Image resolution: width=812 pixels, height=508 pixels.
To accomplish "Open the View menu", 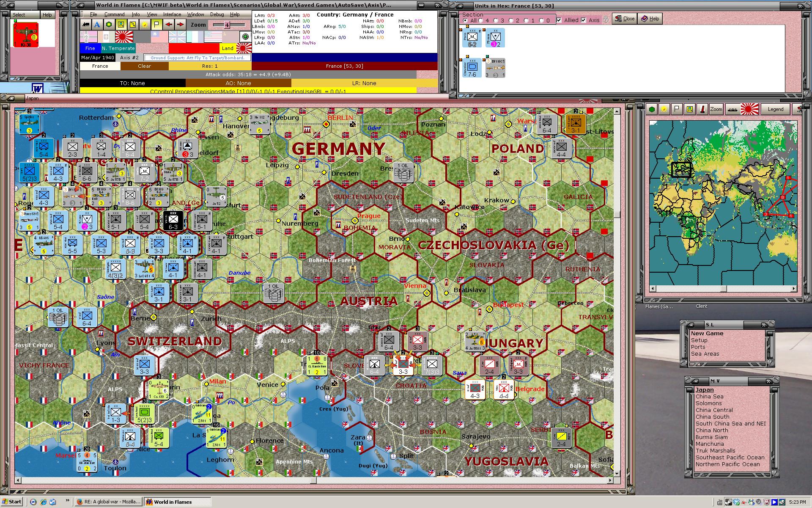I will 152,14.
